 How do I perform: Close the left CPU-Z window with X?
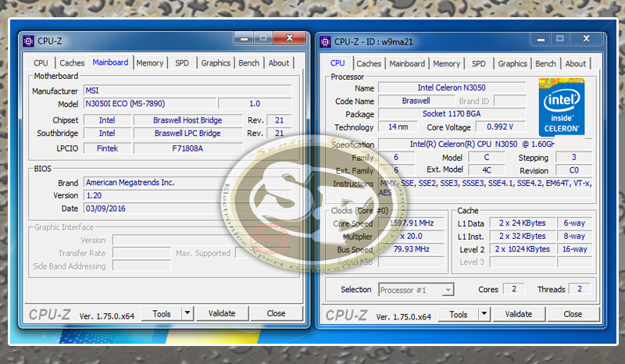(289, 38)
